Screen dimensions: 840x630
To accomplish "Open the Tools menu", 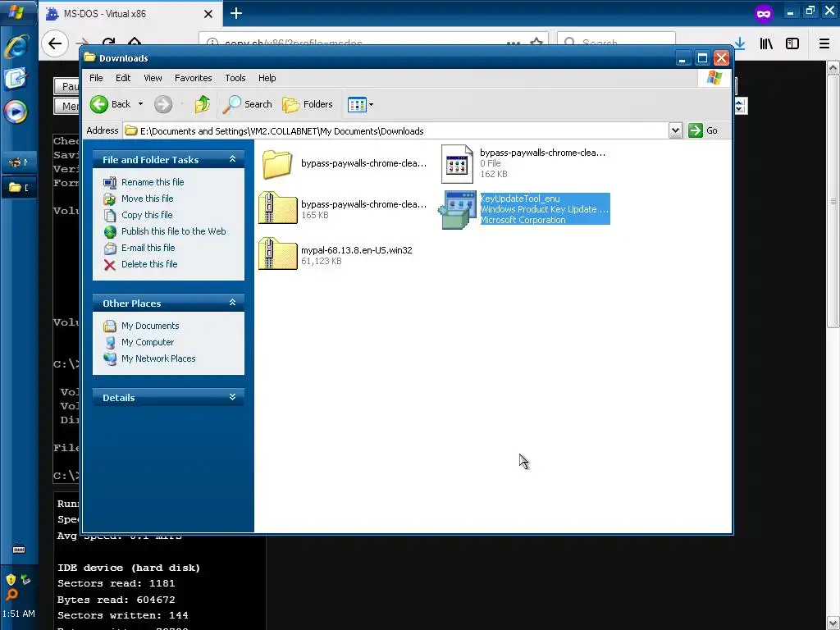I will 235,78.
